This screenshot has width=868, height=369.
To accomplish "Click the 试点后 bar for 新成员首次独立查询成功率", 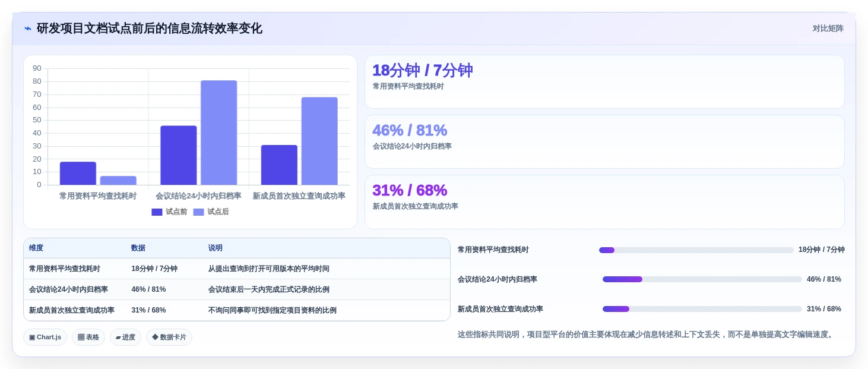I will click(319, 141).
